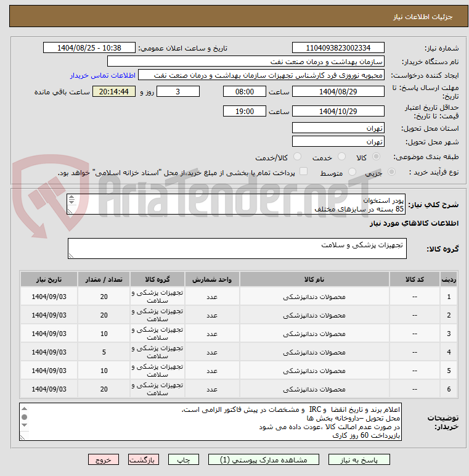Click the نام کالا column header

(314, 279)
